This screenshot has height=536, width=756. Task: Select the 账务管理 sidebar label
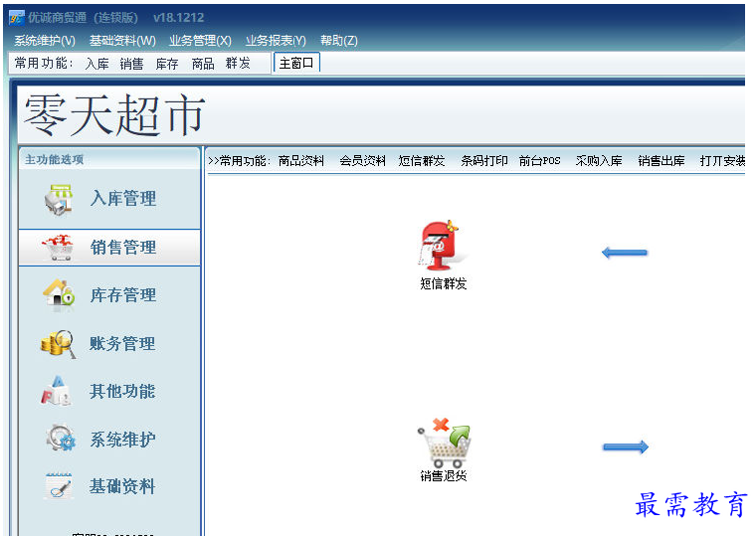pyautogui.click(x=122, y=344)
